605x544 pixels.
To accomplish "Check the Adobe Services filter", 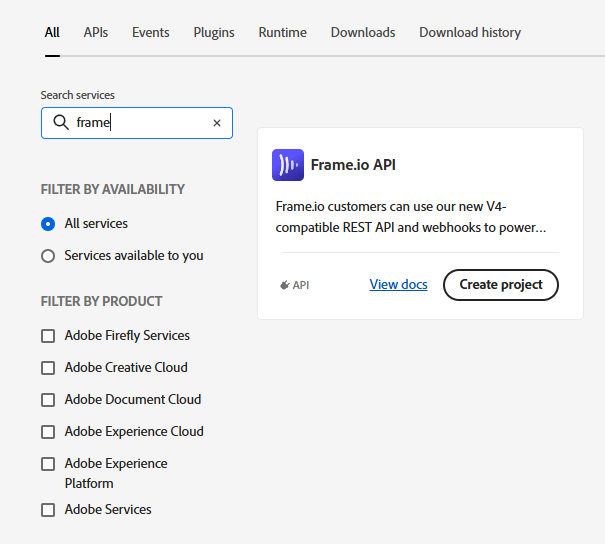I will click(48, 510).
